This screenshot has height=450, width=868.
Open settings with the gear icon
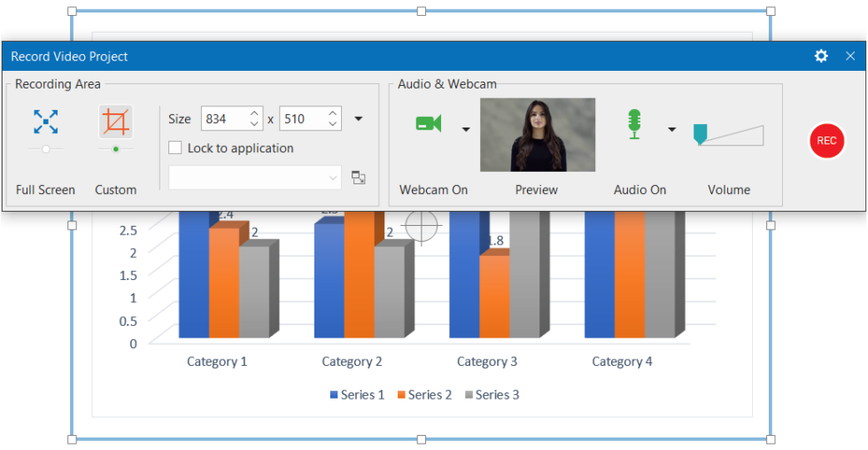[821, 56]
